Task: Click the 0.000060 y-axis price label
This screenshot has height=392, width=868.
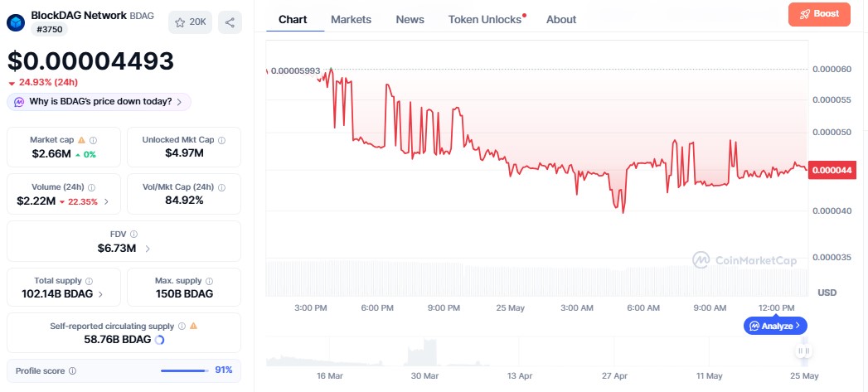Action: (x=832, y=70)
